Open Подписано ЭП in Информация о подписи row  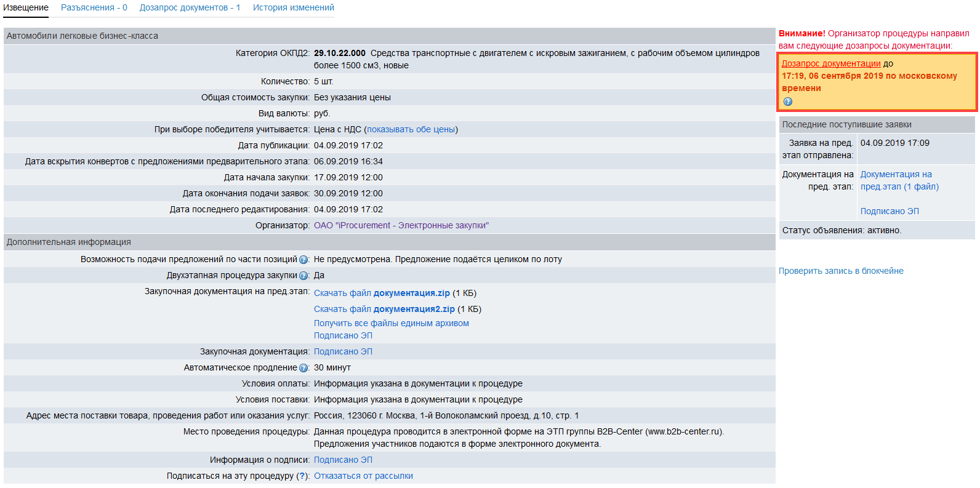343,460
